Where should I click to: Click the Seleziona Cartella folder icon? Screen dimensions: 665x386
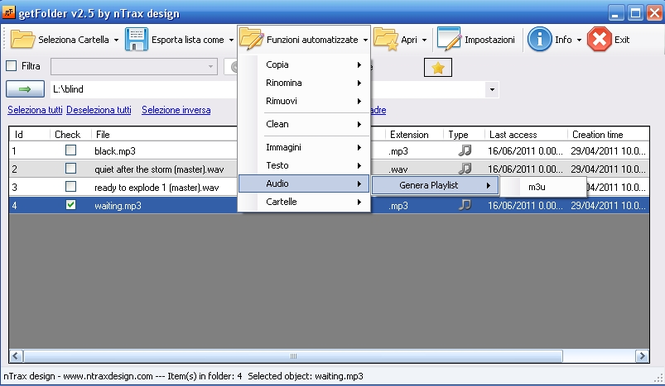[22, 39]
